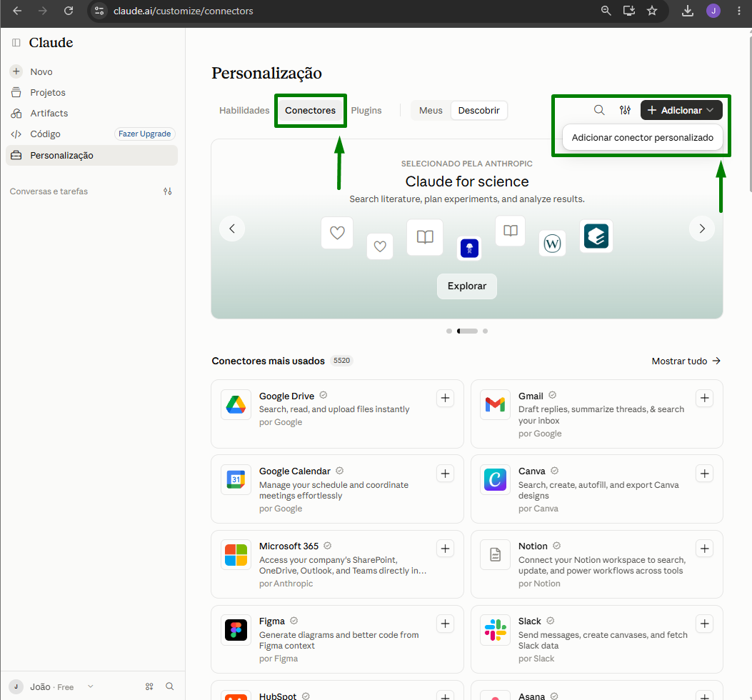Add the Gmail connector
The height and width of the screenshot is (700, 752).
point(705,399)
